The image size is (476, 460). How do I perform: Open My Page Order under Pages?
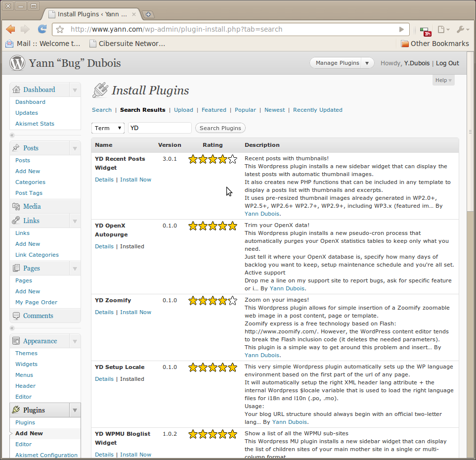click(x=37, y=302)
